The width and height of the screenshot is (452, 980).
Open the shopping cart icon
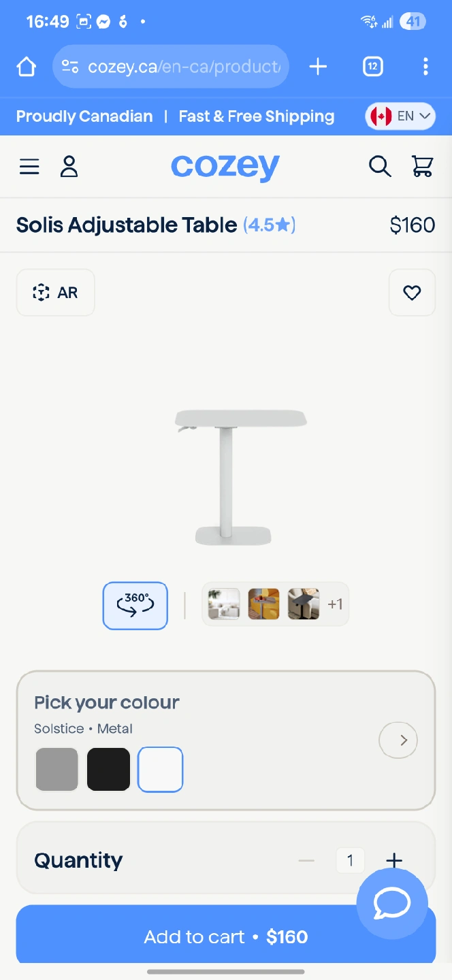[423, 167]
